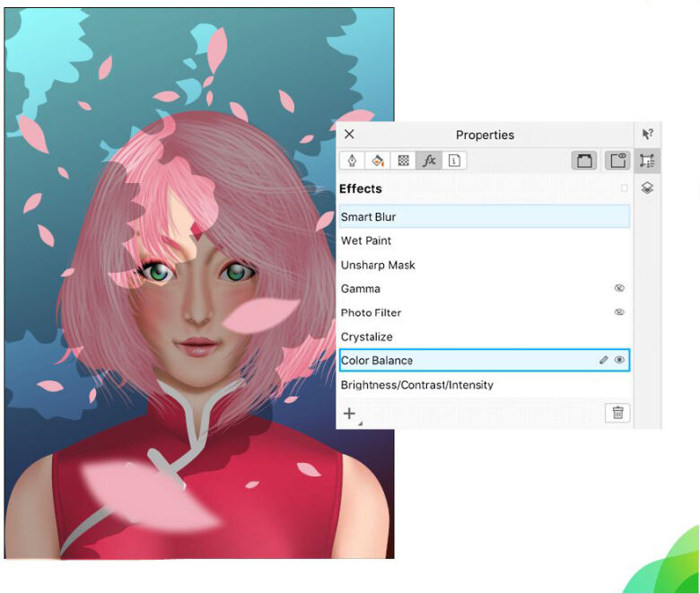700x594 pixels.
Task: Toggle the small Effects header checkbox
Action: coord(625,188)
